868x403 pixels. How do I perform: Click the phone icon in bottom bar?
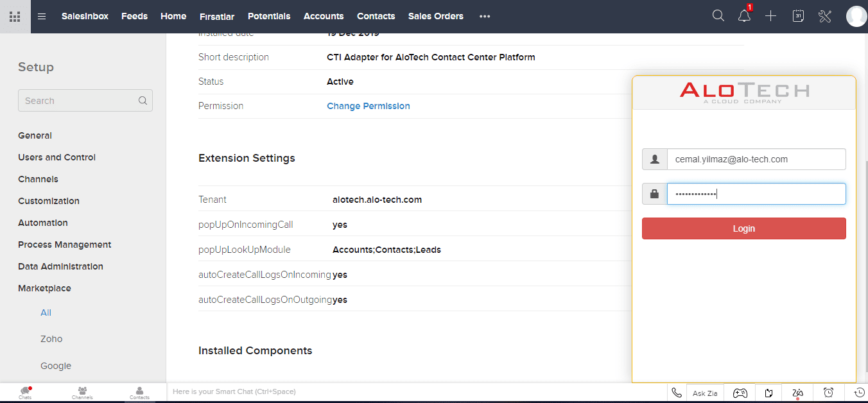click(676, 393)
